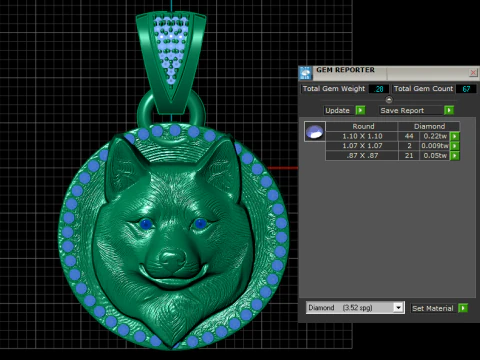Click the dog's left blue gem eye
This screenshot has height=360, width=480.
click(145, 224)
